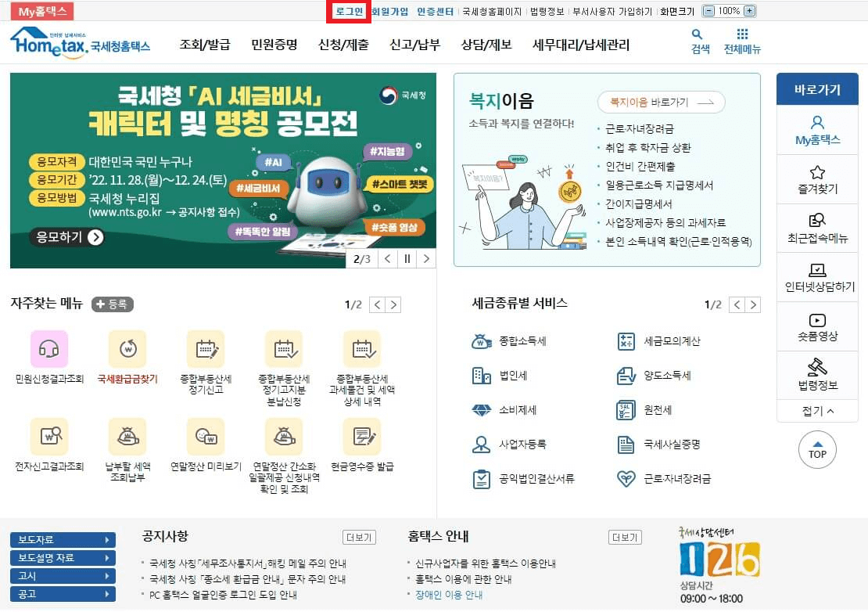Show next page of 세금종류별 서비스
Screen dimensions: 868x612
[x=753, y=304]
